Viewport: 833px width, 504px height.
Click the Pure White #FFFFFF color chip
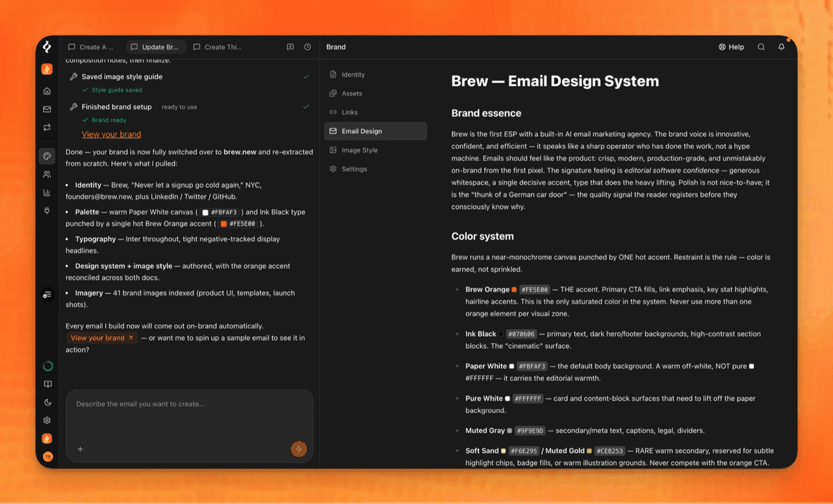tap(529, 398)
